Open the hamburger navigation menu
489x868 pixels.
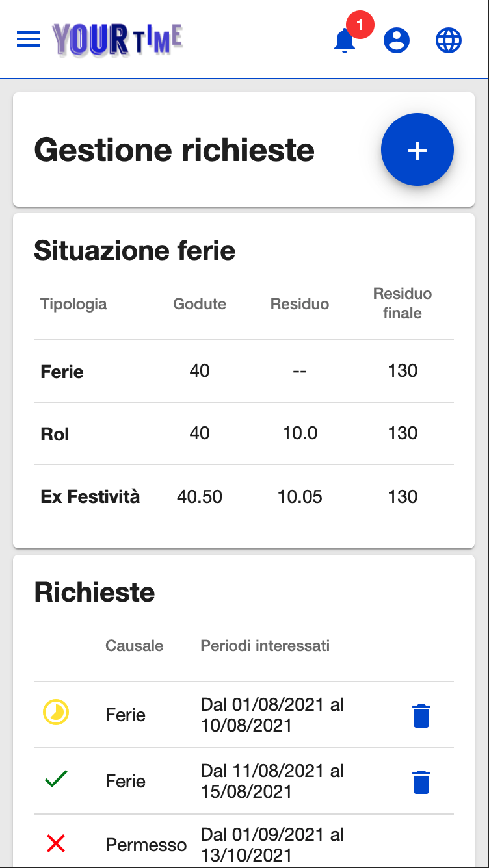click(x=29, y=40)
